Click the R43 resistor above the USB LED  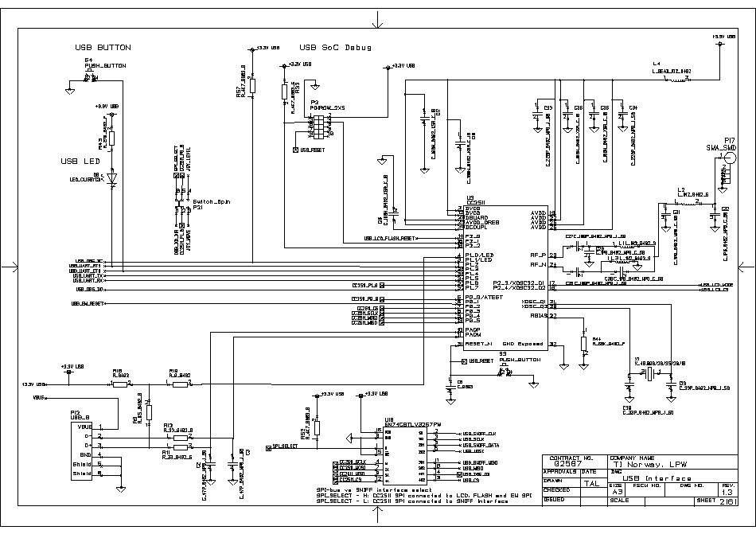point(112,138)
